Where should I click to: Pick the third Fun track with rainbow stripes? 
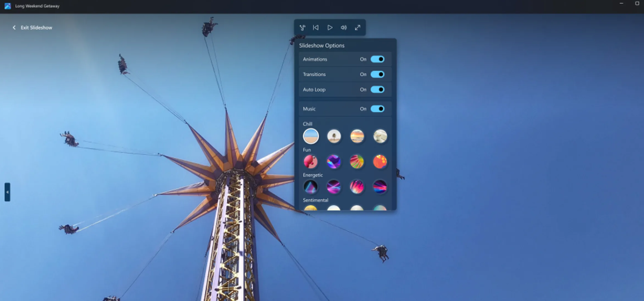pyautogui.click(x=357, y=162)
